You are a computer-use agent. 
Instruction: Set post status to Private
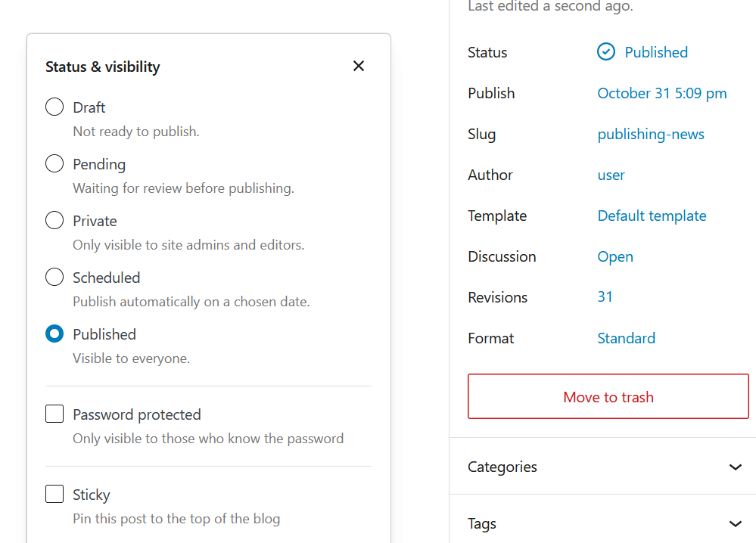[x=54, y=221]
